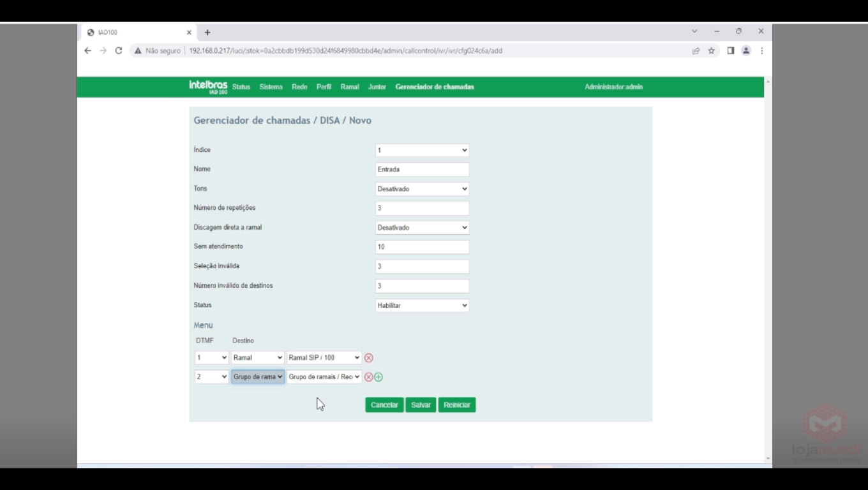The height and width of the screenshot is (490, 868).
Task: Click the Menu section heading
Action: tap(204, 325)
